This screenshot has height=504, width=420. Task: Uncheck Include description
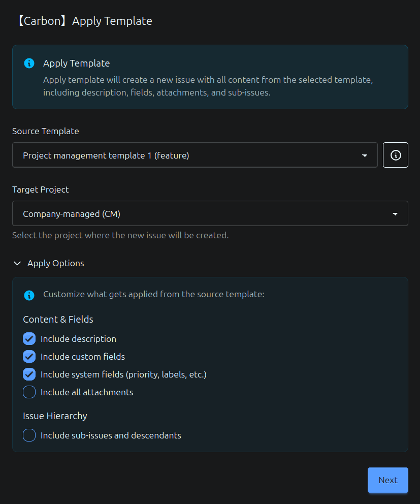29,338
